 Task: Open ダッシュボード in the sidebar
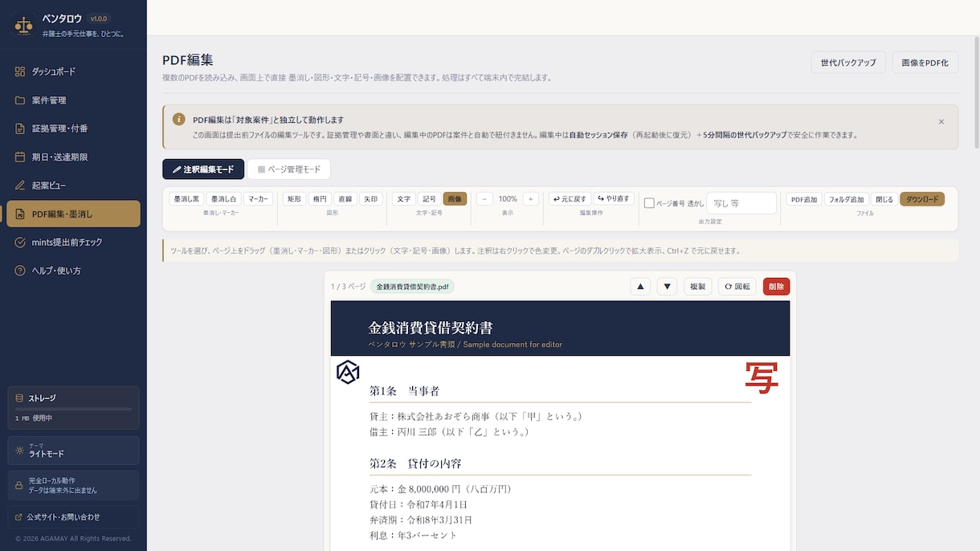pos(73,71)
